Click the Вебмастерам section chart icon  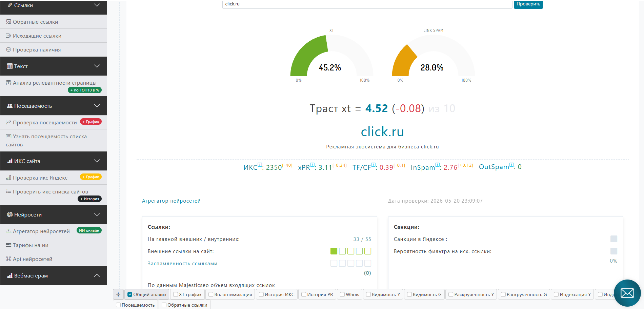(x=10, y=275)
